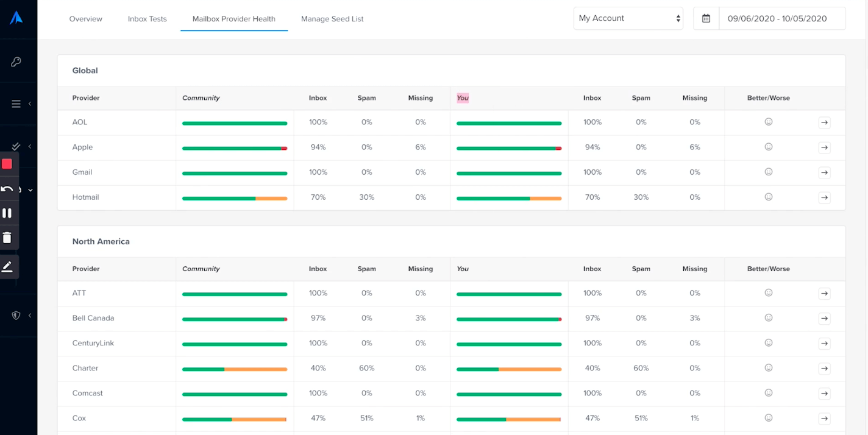Switch to the Inbox Tests tab
The image size is (868, 435).
[x=148, y=19]
